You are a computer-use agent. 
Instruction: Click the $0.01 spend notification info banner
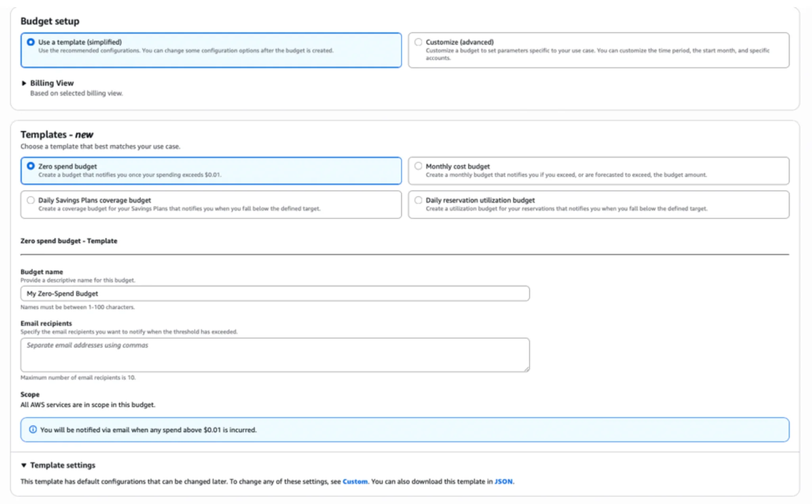(404, 430)
